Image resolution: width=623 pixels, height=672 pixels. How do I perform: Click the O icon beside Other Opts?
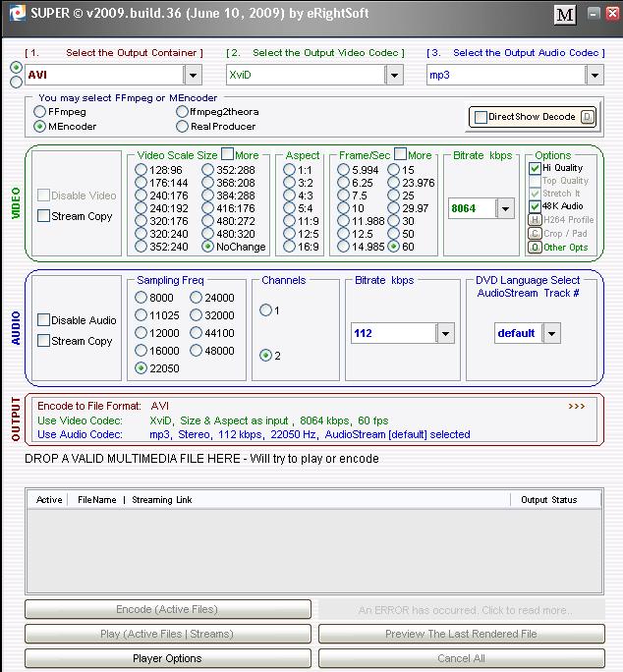click(535, 248)
